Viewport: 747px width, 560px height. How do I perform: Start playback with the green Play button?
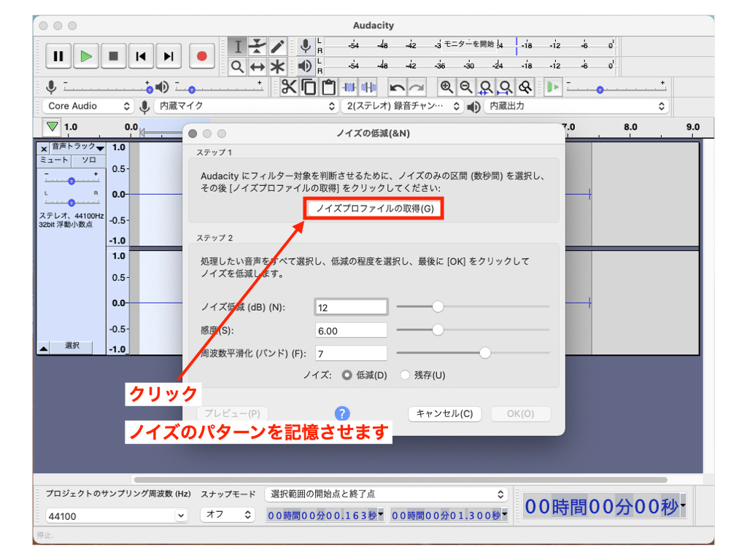pos(86,56)
